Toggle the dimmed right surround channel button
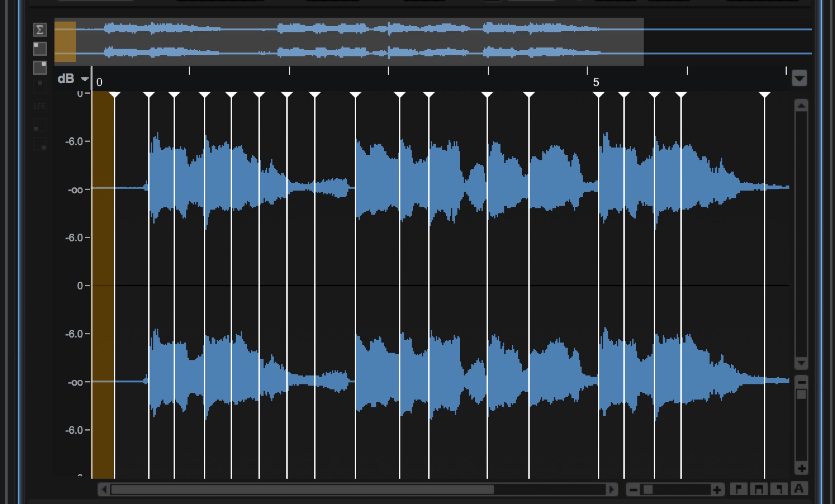 coord(40,144)
